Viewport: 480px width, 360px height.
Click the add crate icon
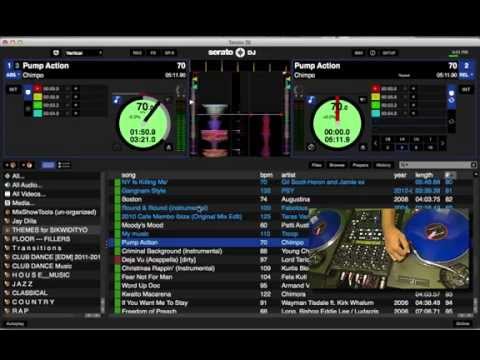(11, 165)
